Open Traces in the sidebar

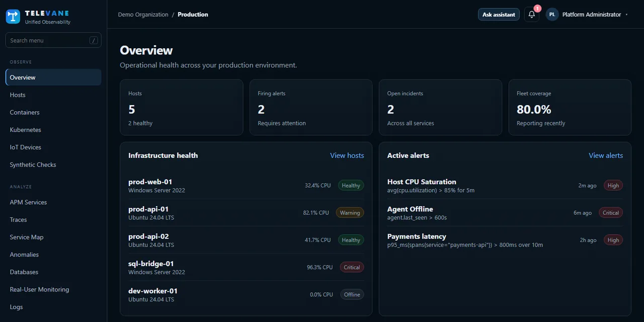point(53,220)
